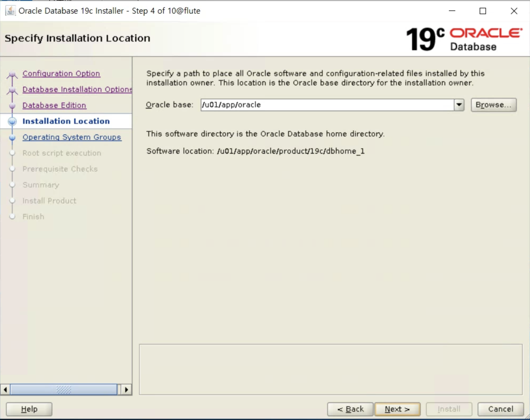Click the current step marker beside Installation Location
This screenshot has width=530, height=420.
pyautogui.click(x=12, y=121)
